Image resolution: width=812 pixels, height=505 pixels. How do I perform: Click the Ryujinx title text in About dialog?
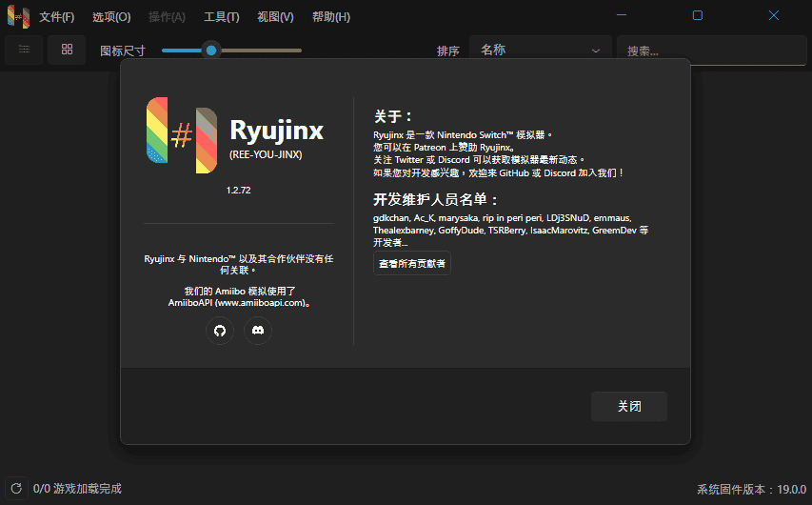point(276,131)
